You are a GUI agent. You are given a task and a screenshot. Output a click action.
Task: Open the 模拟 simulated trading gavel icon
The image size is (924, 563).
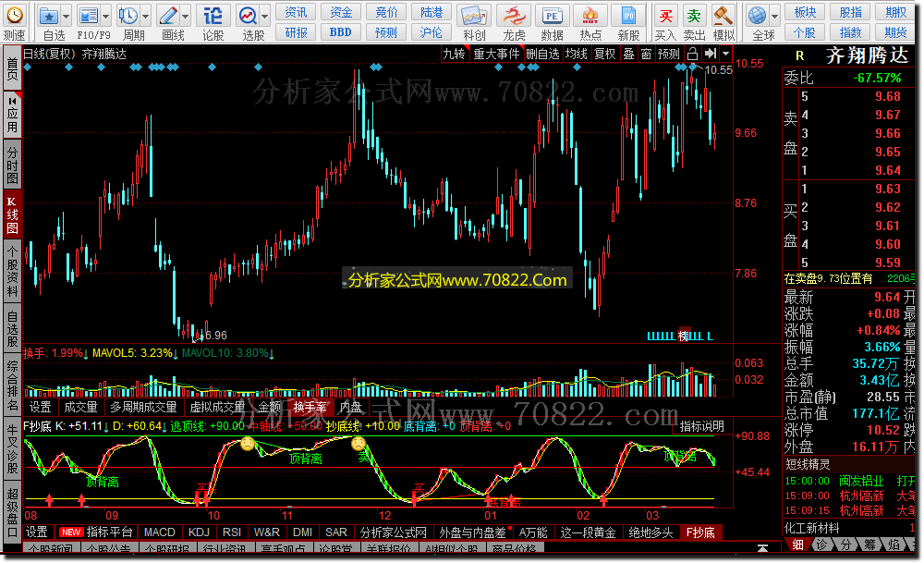[x=723, y=16]
